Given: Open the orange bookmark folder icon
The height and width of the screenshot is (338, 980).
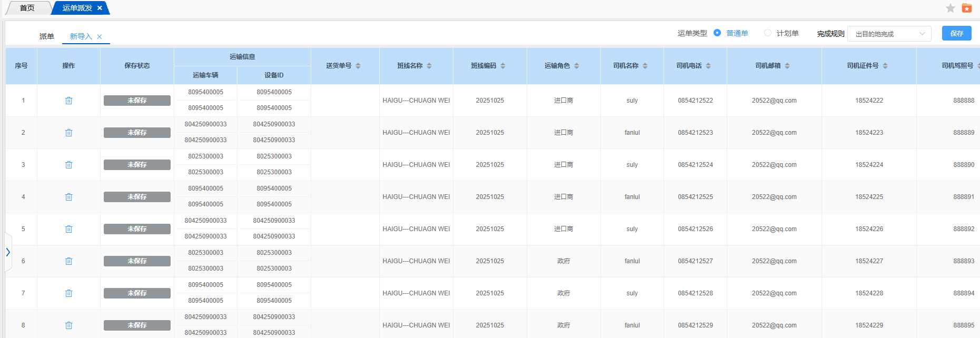Looking at the screenshot, I should [966, 8].
